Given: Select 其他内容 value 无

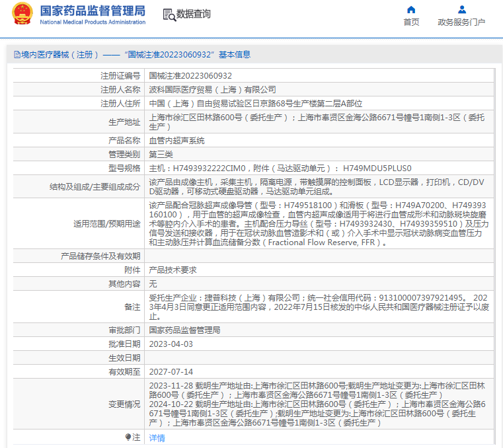Looking at the screenshot, I should pyautogui.click(x=153, y=284).
